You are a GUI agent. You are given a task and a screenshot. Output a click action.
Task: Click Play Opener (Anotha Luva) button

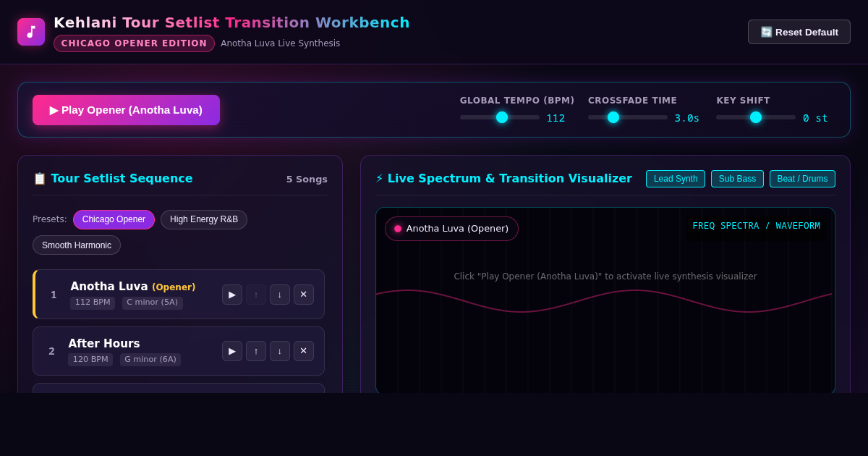[x=126, y=110]
